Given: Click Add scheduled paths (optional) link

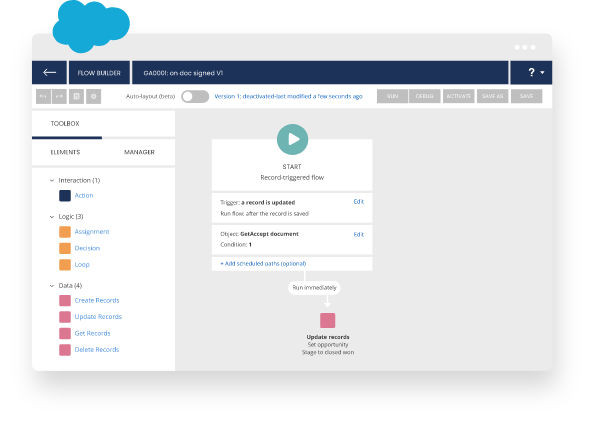Looking at the screenshot, I should (x=263, y=263).
